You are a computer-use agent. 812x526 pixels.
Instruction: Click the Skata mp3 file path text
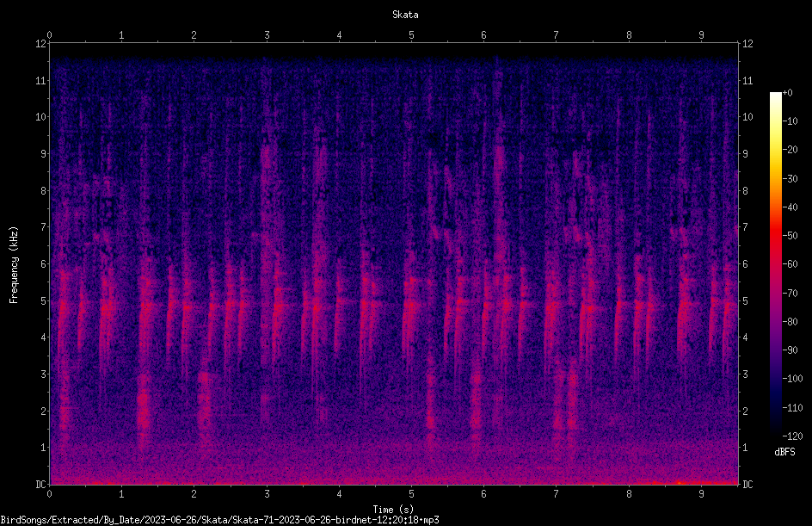click(x=219, y=520)
